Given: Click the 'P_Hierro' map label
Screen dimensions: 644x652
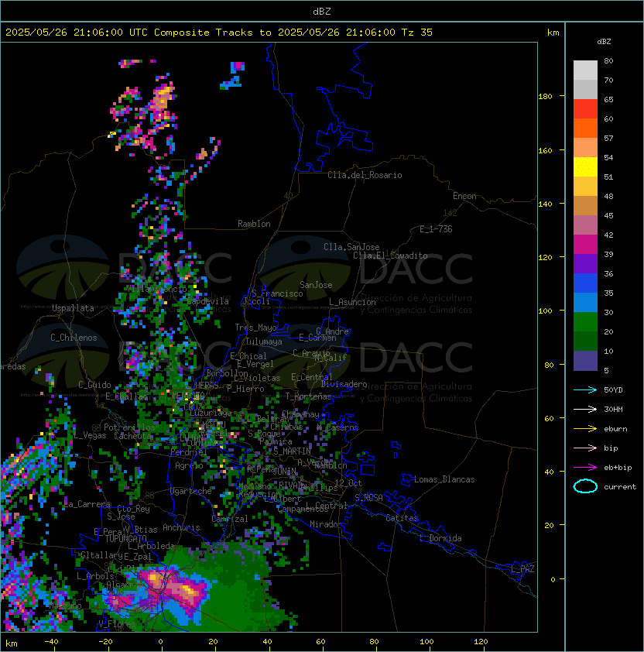Looking at the screenshot, I should (x=245, y=389).
